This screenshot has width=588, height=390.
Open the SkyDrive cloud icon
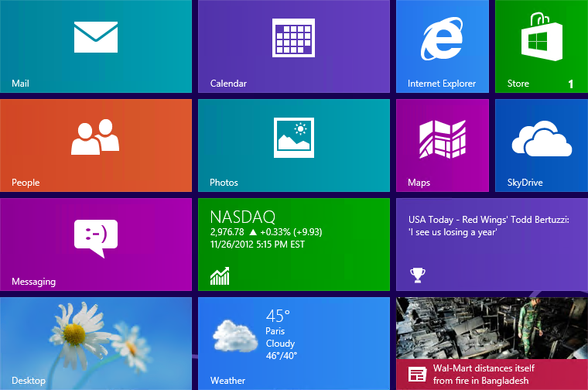click(x=542, y=139)
